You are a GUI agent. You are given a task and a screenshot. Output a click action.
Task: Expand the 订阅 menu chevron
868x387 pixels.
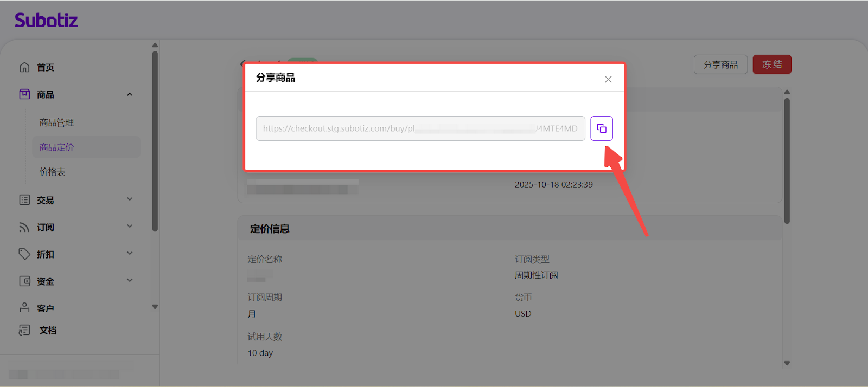pos(130,227)
